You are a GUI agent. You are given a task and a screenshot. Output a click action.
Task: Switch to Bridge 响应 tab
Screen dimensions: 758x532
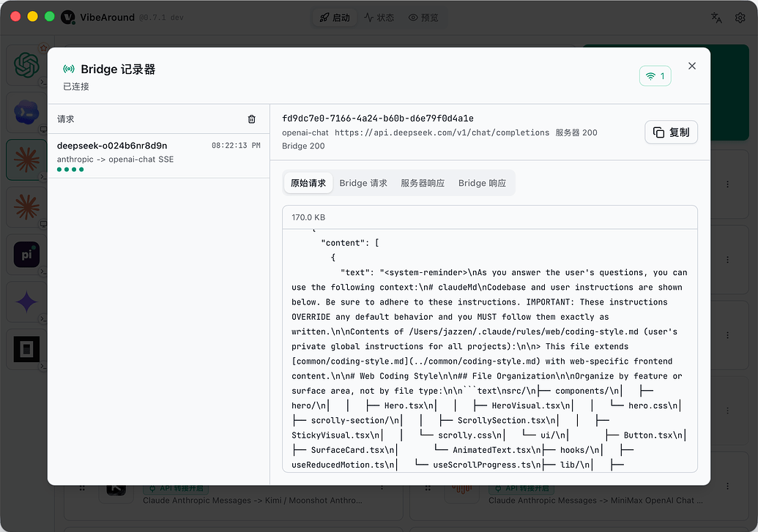[482, 183]
